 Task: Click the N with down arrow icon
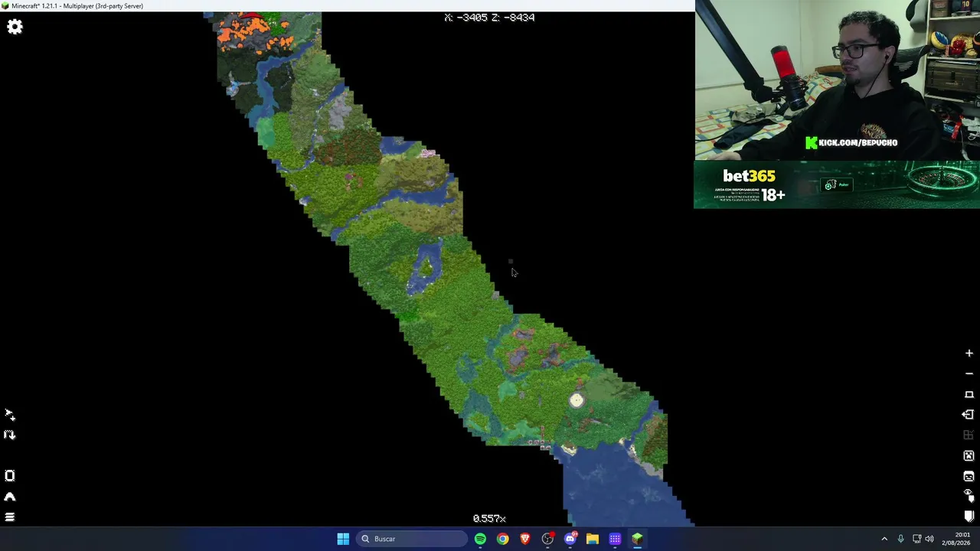[9, 435]
